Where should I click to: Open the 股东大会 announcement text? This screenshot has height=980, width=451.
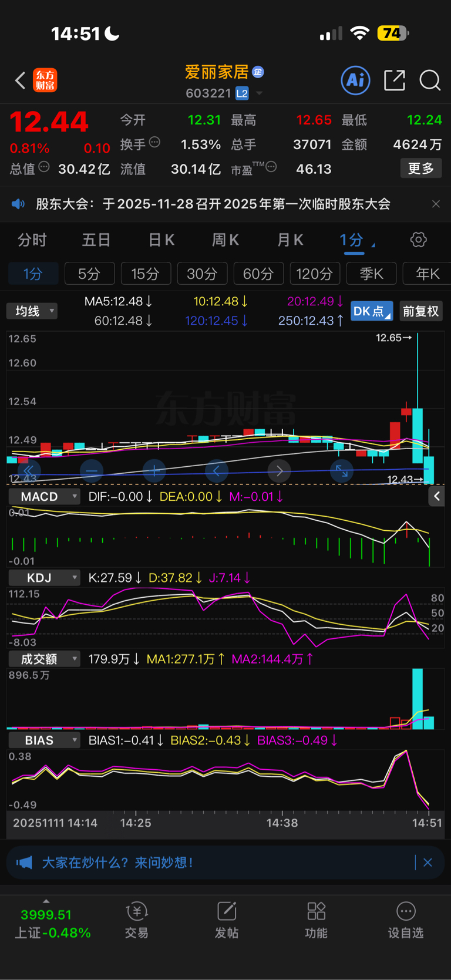point(213,204)
